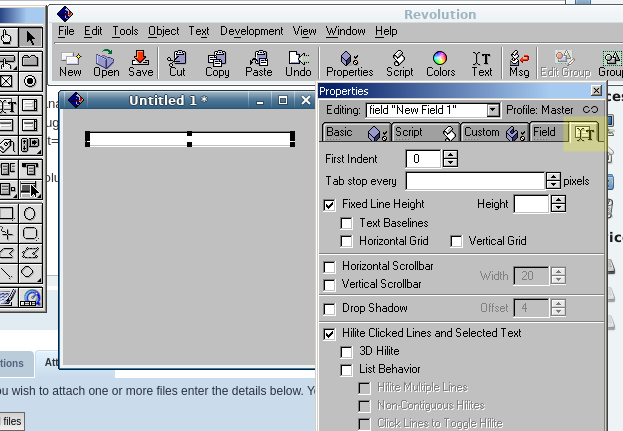Click the First Indent value box

coord(423,159)
